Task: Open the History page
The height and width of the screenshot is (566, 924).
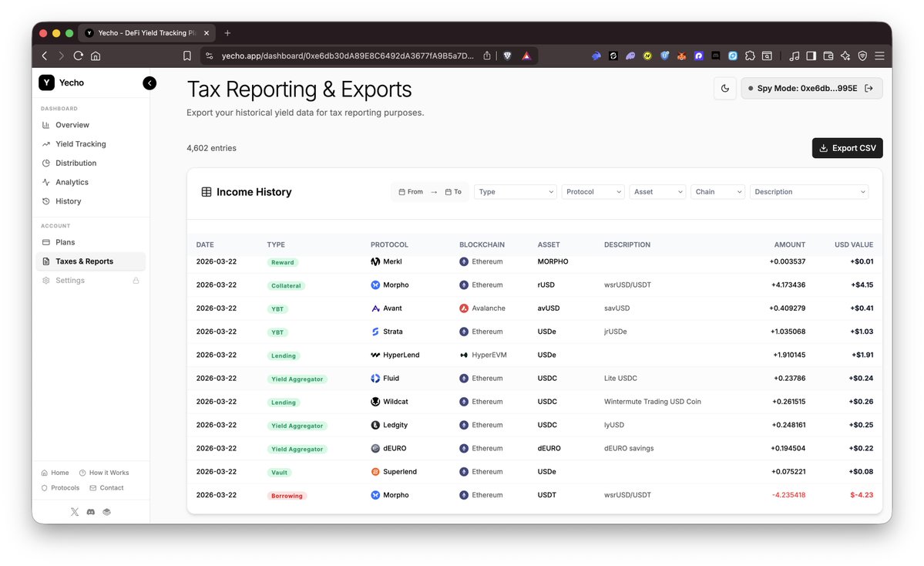Action: click(x=91, y=201)
